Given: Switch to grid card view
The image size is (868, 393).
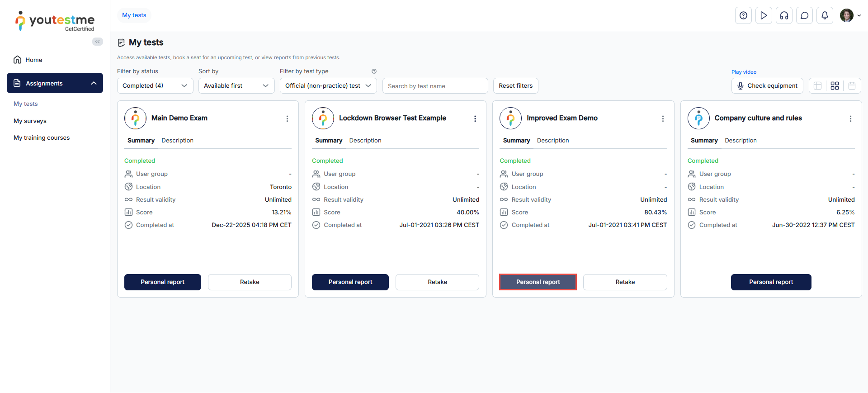Looking at the screenshot, I should pos(835,85).
